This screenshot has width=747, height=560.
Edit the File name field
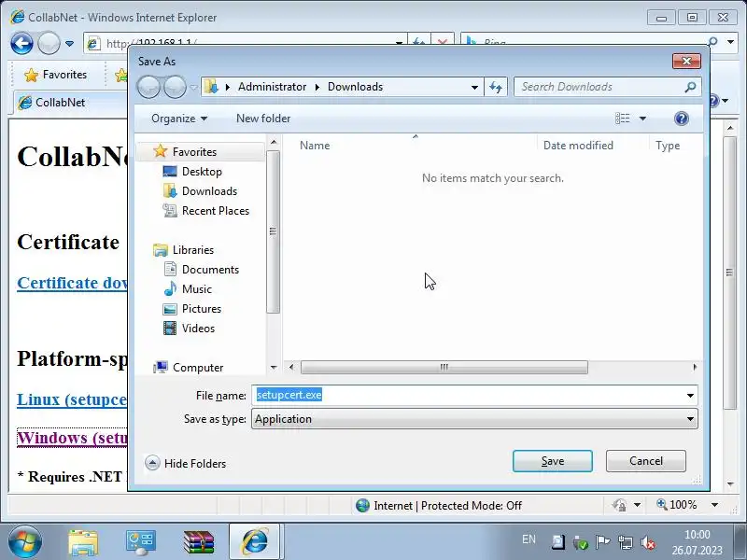[468, 395]
